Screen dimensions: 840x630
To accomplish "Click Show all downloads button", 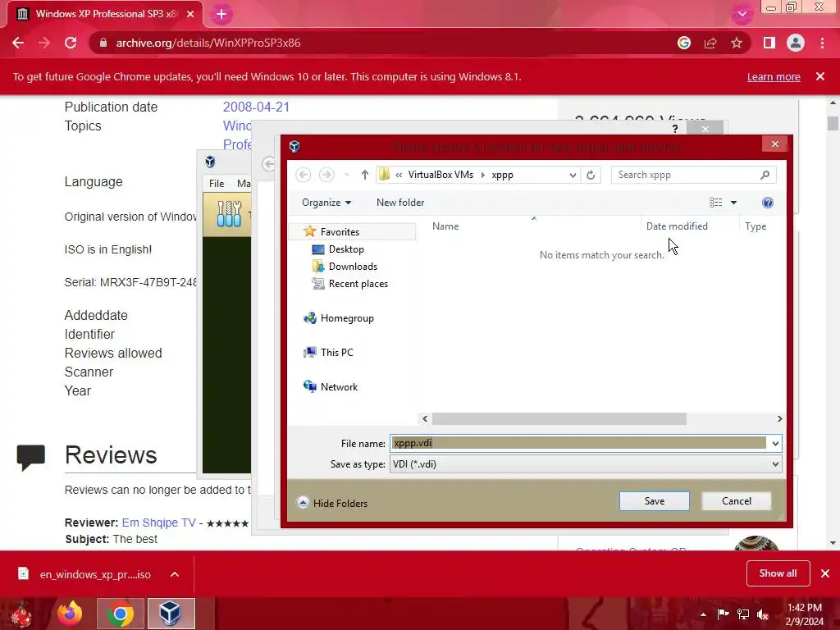I will (x=778, y=573).
